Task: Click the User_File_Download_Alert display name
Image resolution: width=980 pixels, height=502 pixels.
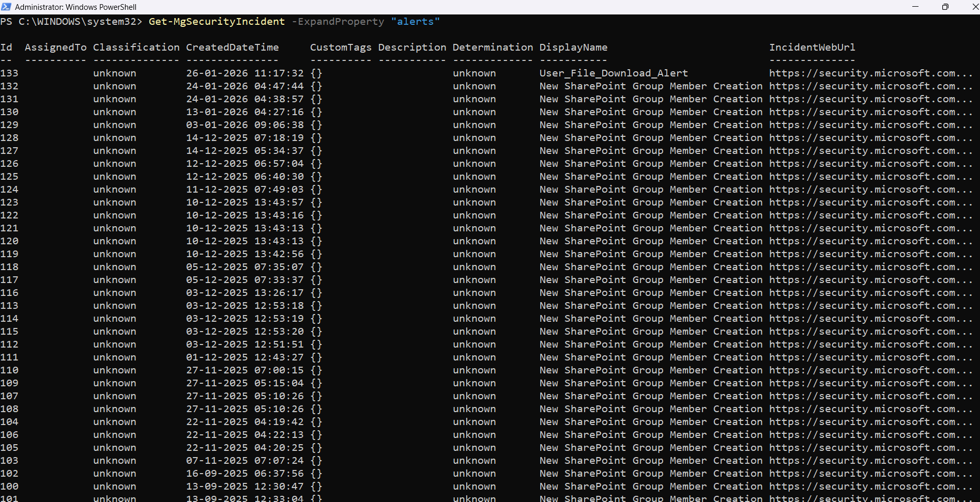Action: [614, 73]
